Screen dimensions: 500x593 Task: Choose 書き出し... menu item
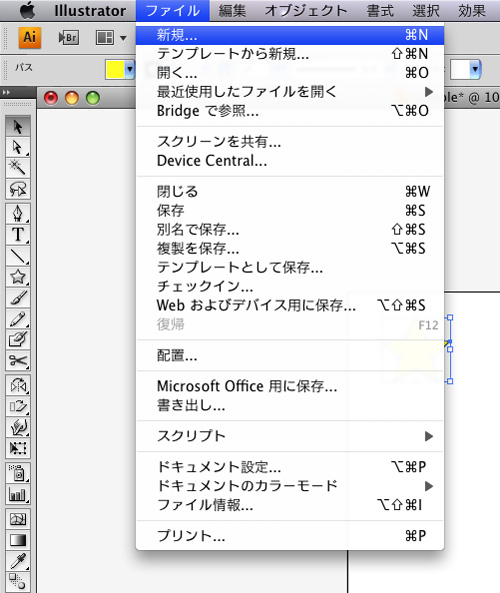coord(290,405)
